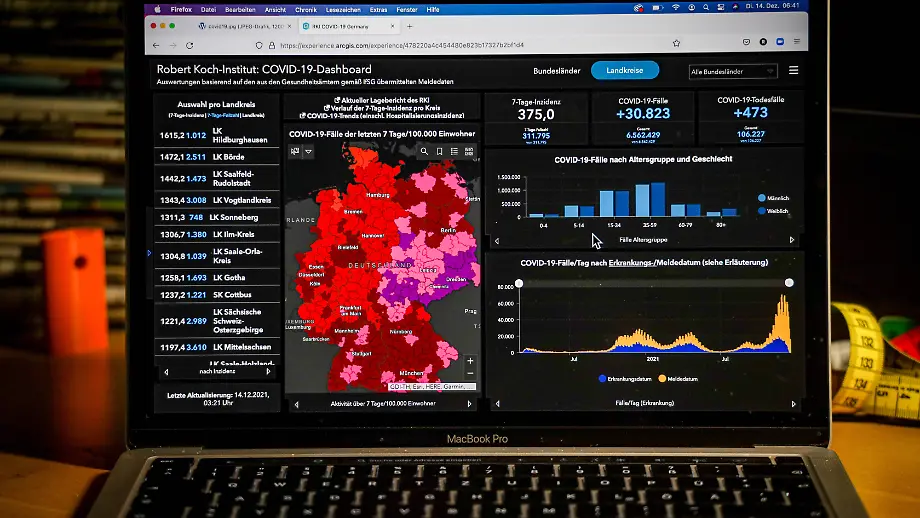
Task: Open the basemap gallery grid icon
Action: [x=469, y=151]
